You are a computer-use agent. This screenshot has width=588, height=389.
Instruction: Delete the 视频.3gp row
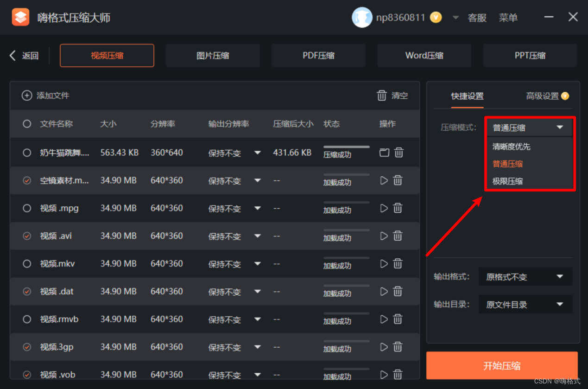pos(398,347)
